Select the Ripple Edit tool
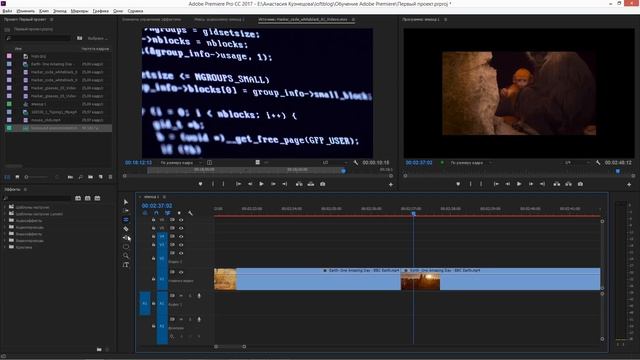 tap(126, 220)
